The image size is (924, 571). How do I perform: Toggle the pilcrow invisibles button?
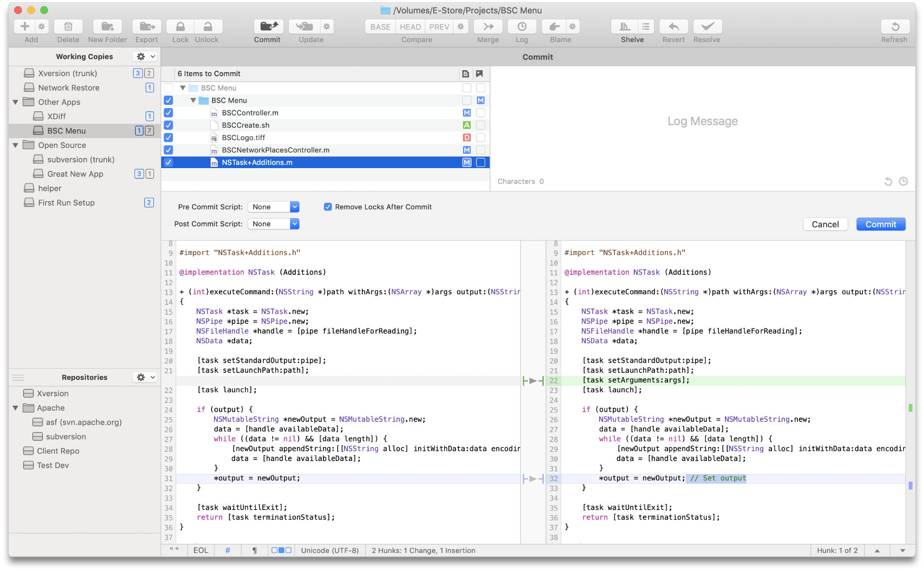255,550
